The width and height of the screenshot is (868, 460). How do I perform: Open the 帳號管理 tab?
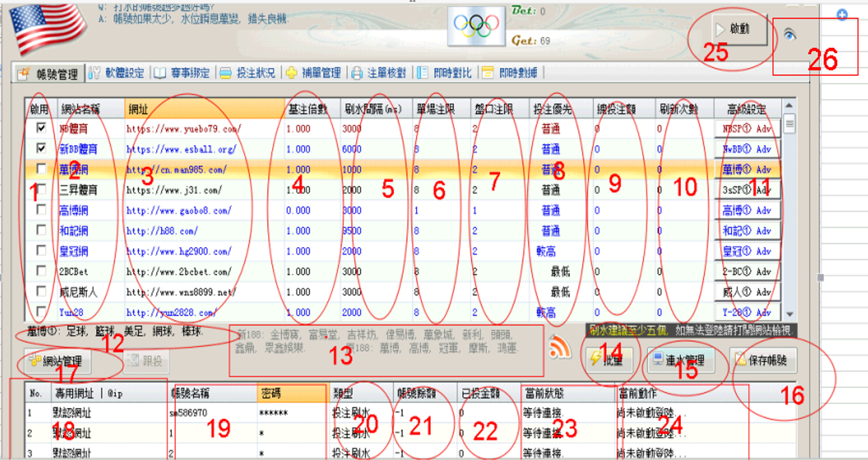[x=48, y=73]
